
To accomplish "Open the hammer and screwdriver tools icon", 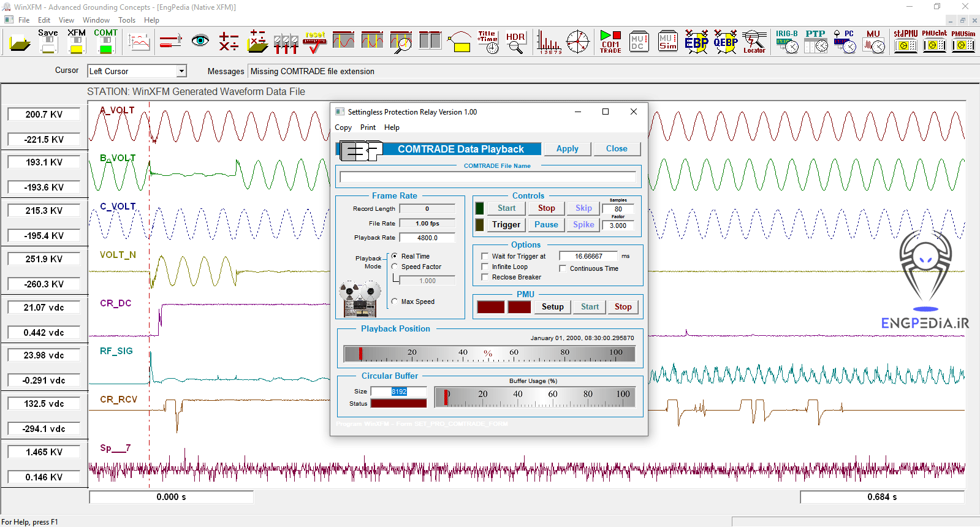I will click(170, 42).
